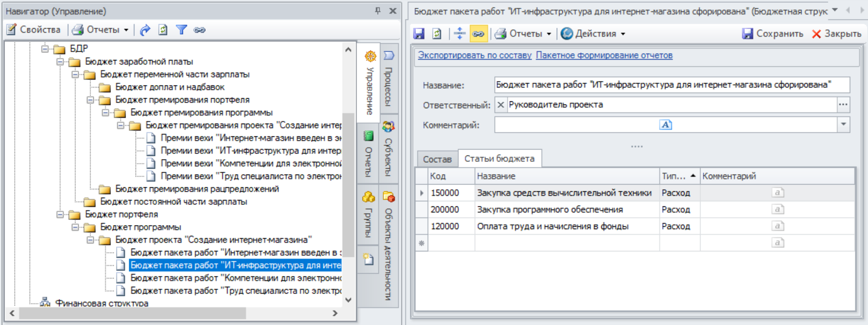Click the link chain icon in Navigator toolbar
This screenshot has width=868, height=325.
199,30
